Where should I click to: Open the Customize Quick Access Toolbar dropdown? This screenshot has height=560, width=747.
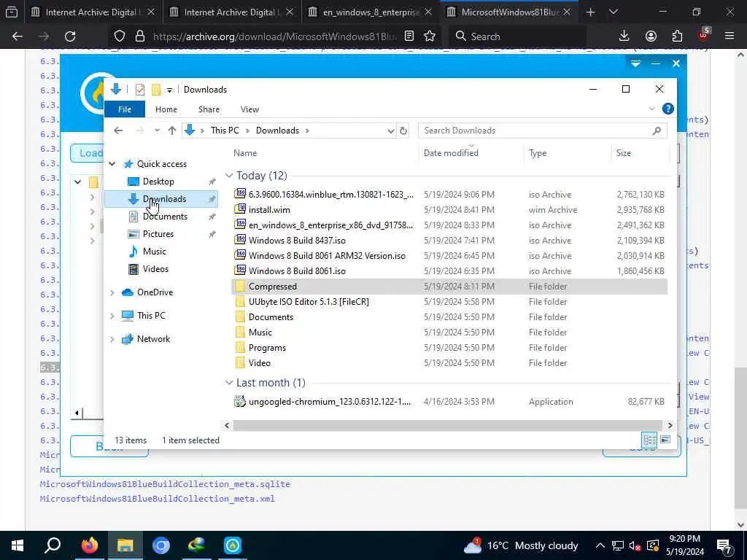(169, 90)
